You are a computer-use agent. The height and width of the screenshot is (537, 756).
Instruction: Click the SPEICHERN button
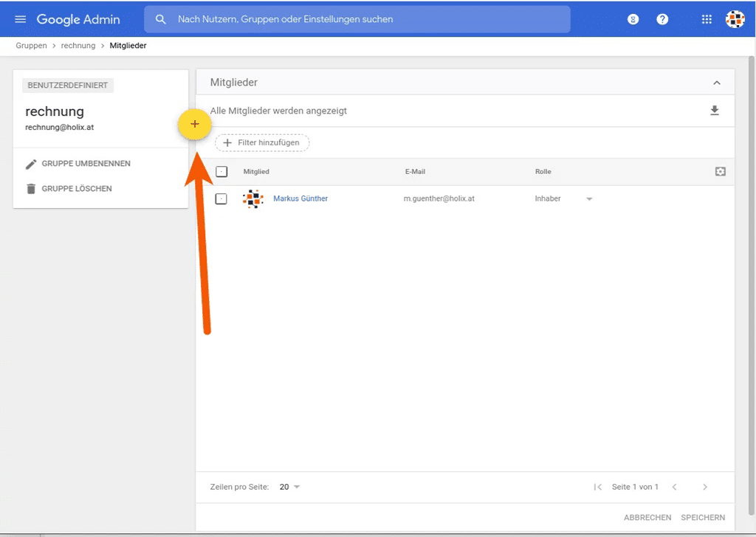click(702, 517)
